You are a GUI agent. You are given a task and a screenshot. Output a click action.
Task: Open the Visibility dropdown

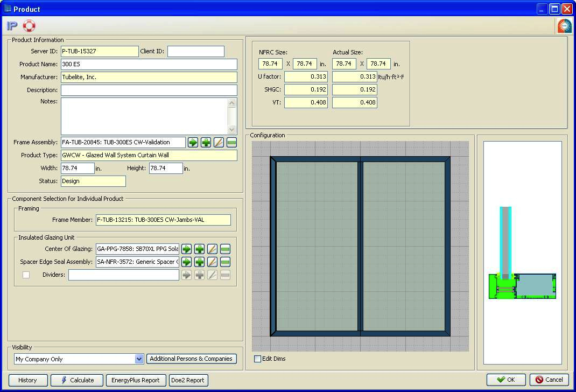pos(139,359)
